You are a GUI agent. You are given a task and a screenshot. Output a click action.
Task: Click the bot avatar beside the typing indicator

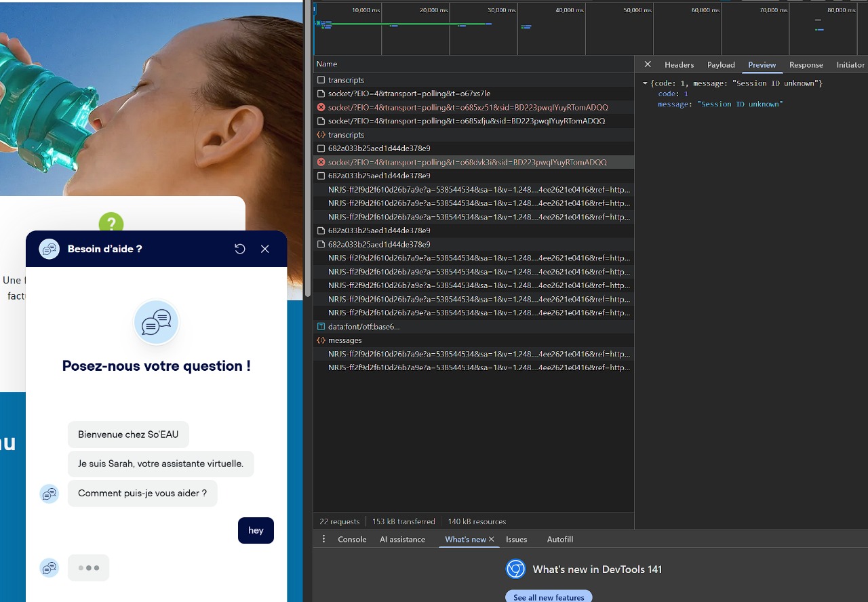[x=50, y=568]
